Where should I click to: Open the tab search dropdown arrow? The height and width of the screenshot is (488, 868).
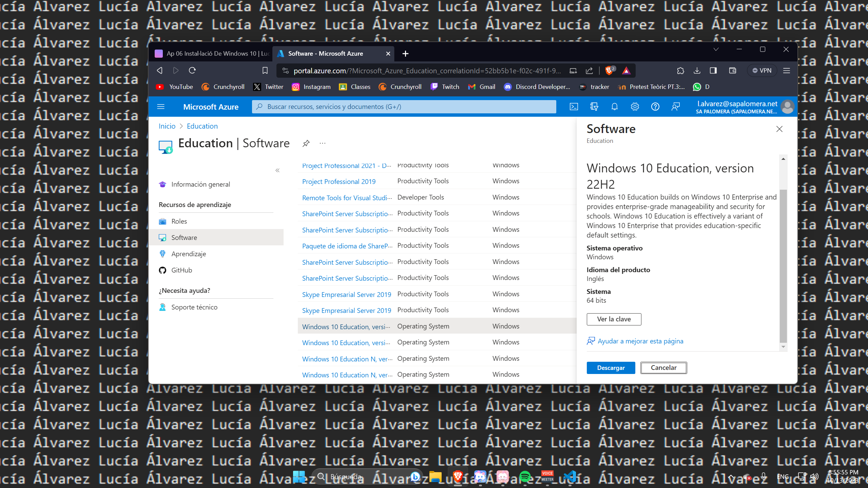pos(716,49)
